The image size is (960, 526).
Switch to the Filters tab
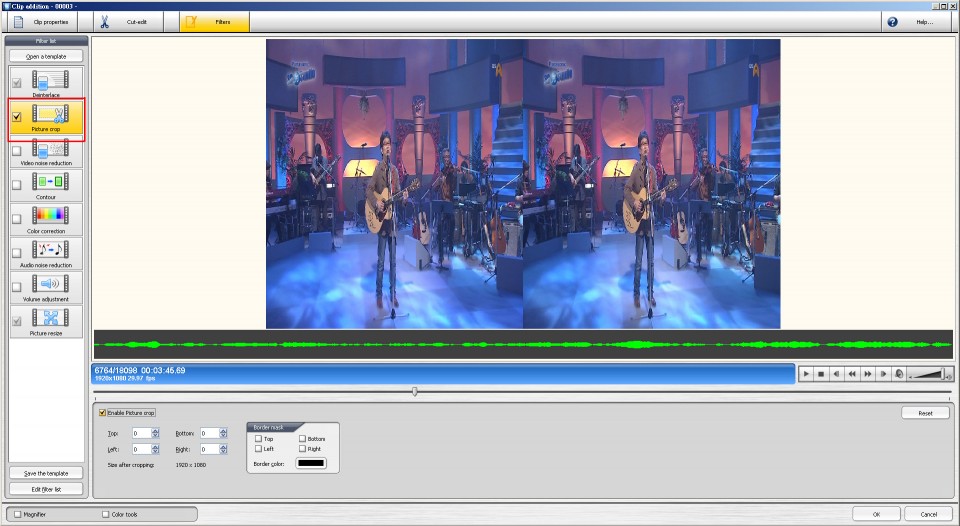point(214,22)
